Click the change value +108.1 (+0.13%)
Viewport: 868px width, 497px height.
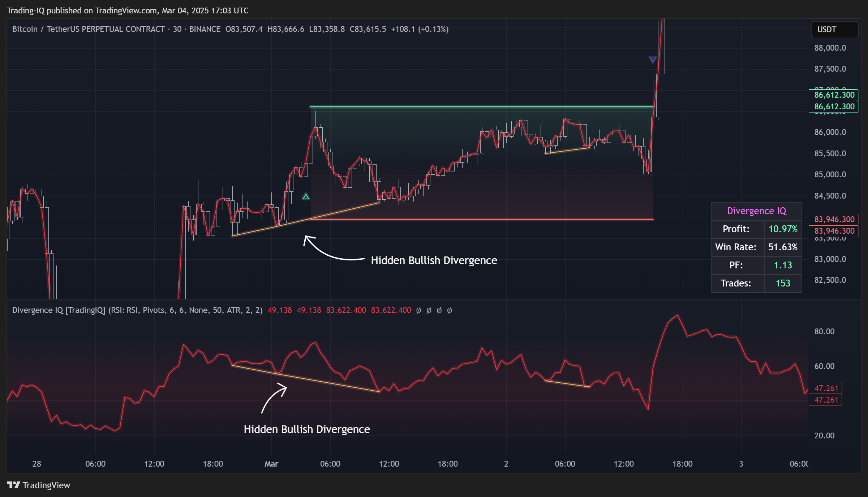click(x=420, y=29)
